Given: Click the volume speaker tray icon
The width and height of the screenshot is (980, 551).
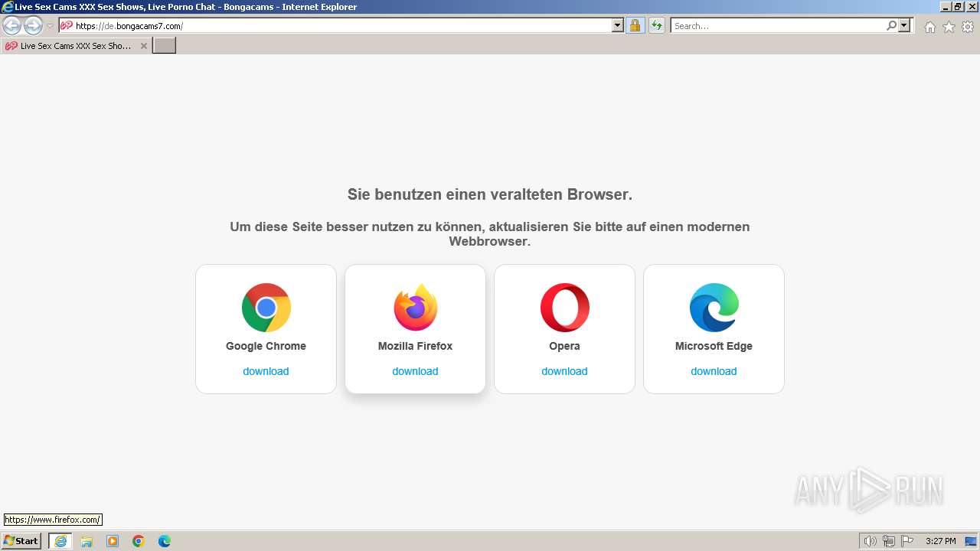Looking at the screenshot, I should pos(870,541).
